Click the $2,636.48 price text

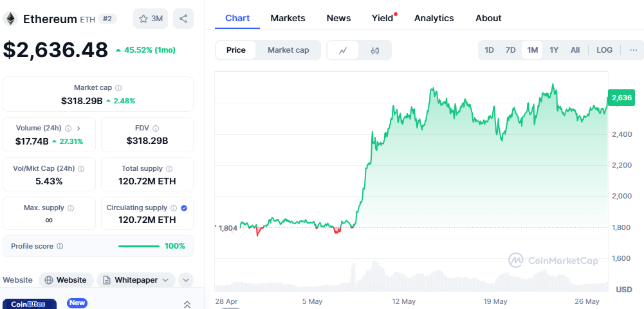(x=55, y=50)
